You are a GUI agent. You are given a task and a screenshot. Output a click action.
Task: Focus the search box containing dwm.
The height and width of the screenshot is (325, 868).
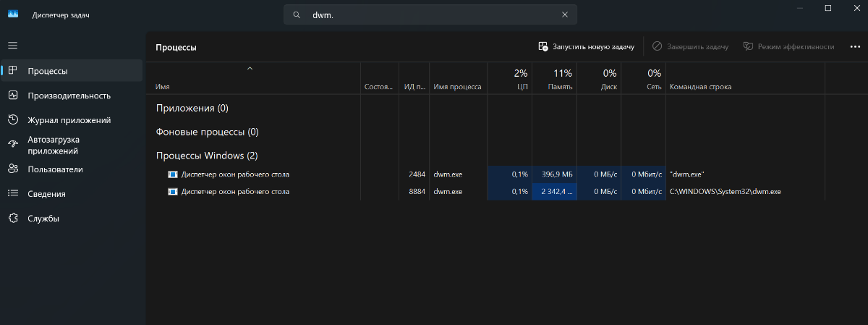point(430,14)
